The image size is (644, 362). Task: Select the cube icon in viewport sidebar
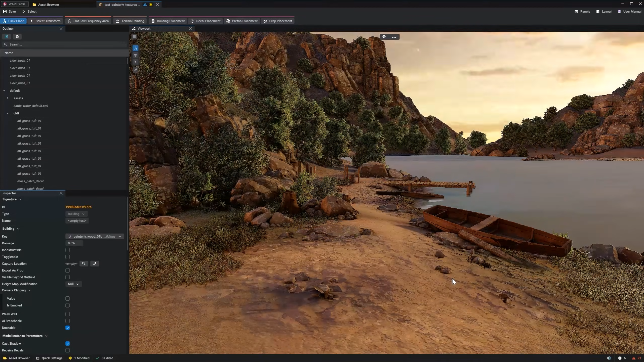tap(135, 55)
